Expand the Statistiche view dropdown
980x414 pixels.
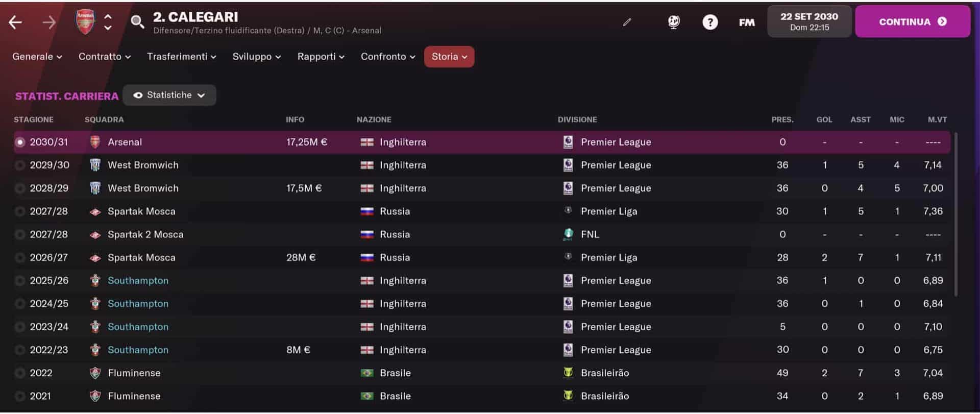(169, 95)
